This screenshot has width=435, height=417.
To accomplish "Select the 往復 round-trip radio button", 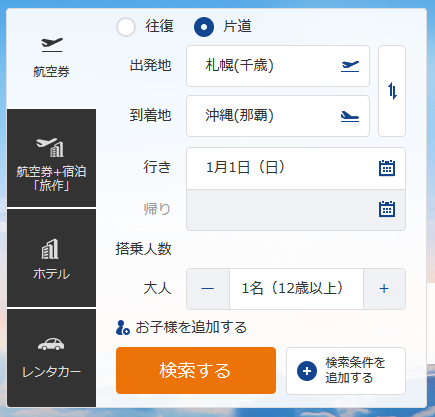I will (126, 27).
